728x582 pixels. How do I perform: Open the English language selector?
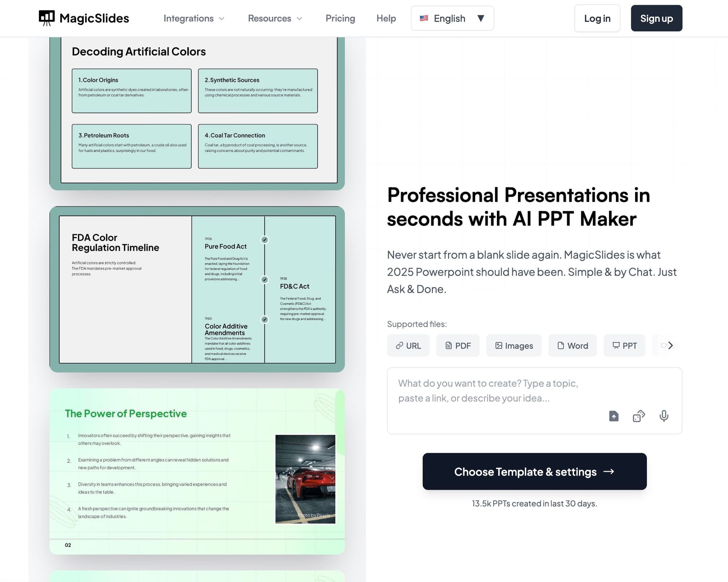(x=452, y=18)
